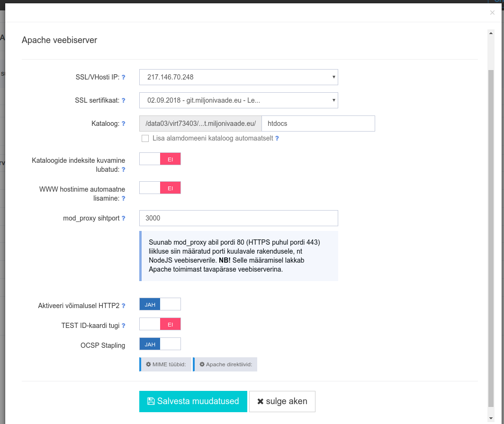This screenshot has width=504, height=424.
Task: Click help icon next to Kataloog label
Action: pos(124,124)
